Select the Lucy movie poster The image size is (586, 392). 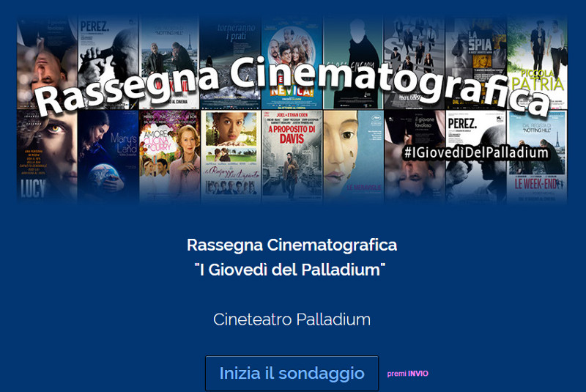click(47, 157)
